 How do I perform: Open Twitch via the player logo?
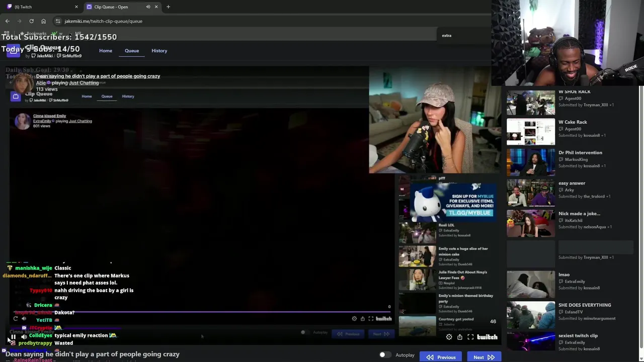pos(487,337)
